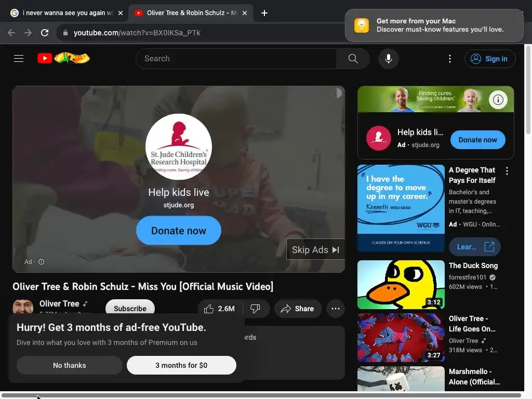Viewport: 532px width, 399px height.
Task: Open options for 'A Degree That Pays For Itself'
Action: point(507,171)
